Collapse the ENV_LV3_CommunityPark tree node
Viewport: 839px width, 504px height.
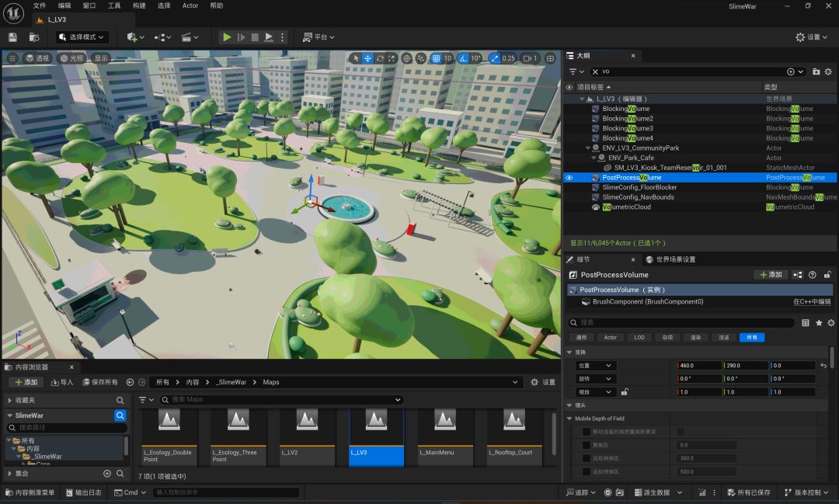[587, 148]
